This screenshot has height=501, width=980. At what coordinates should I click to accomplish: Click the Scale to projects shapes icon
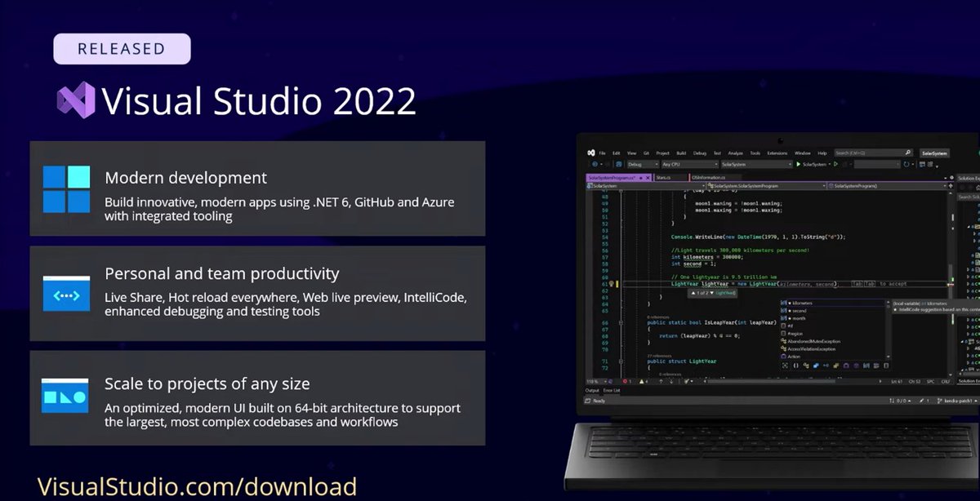pos(66,396)
